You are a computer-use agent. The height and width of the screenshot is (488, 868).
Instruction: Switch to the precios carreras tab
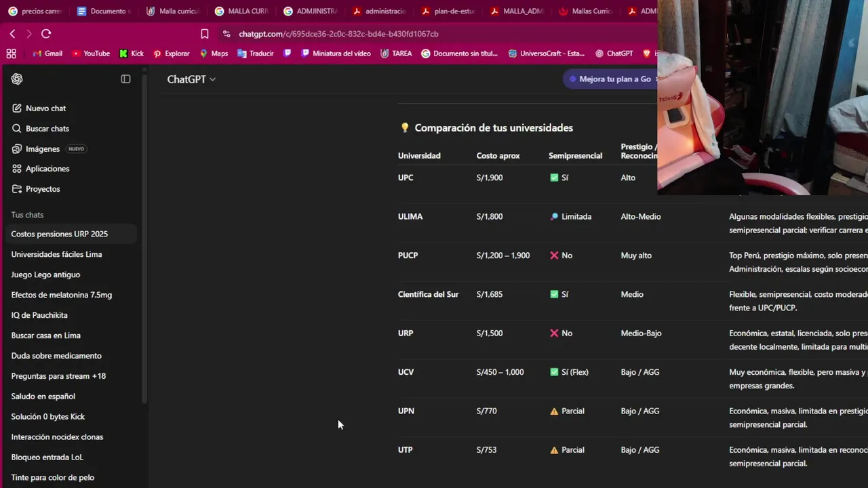[x=35, y=11]
